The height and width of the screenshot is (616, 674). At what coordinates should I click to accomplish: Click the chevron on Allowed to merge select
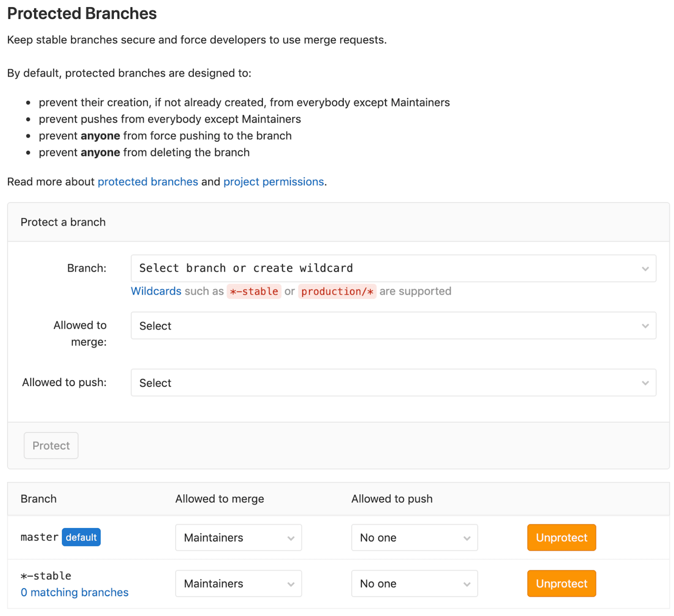tap(645, 326)
